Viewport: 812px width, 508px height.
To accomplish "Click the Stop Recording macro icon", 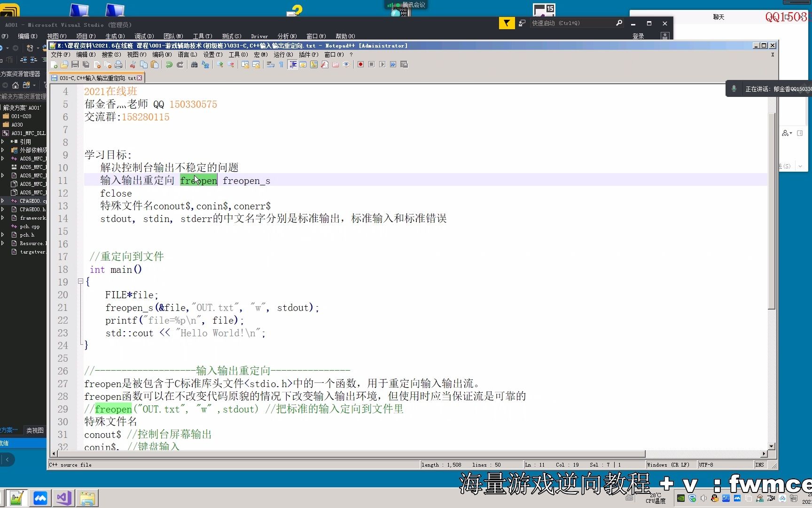I will click(x=371, y=64).
